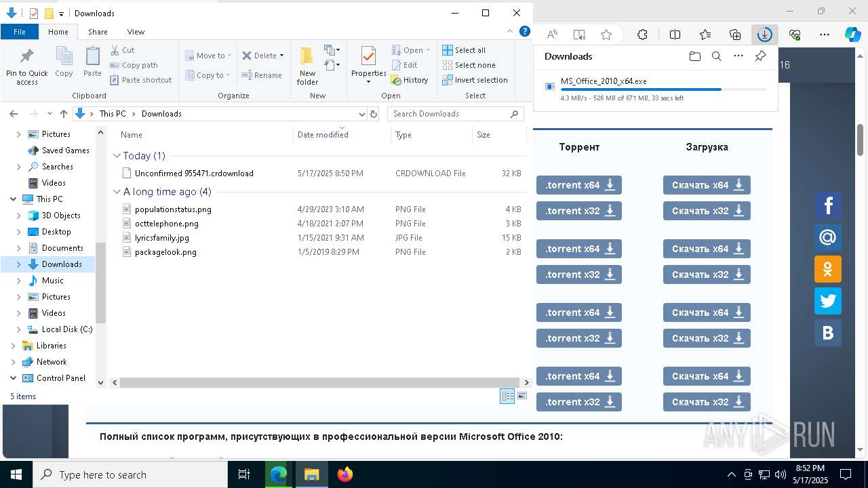Go up one folder level arrow
868x488 pixels.
[63, 114]
